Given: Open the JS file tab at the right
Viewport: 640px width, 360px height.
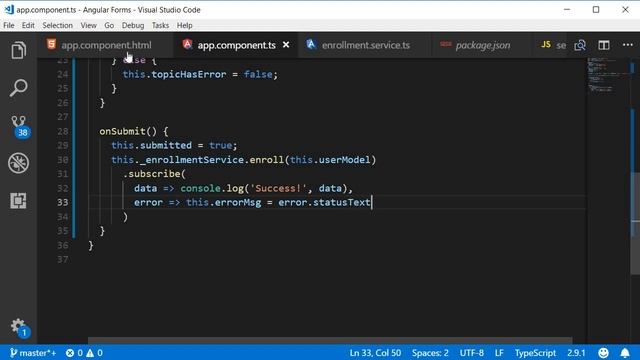Looking at the screenshot, I should click(553, 45).
